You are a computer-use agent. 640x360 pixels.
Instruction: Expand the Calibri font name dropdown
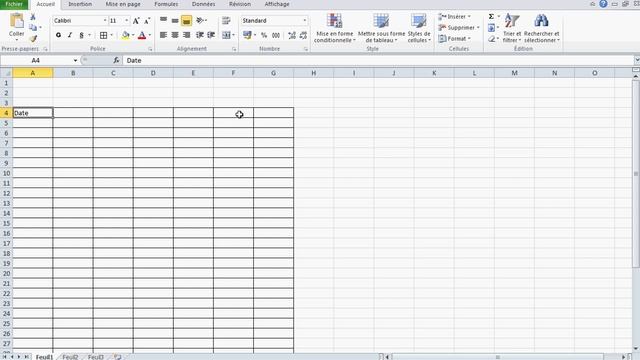coord(105,20)
